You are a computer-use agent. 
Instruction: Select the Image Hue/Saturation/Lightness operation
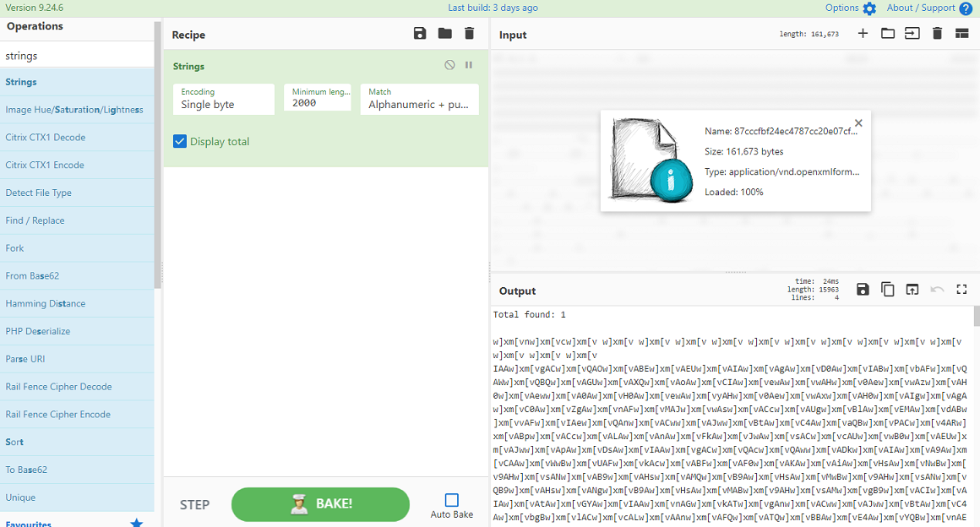tap(77, 110)
